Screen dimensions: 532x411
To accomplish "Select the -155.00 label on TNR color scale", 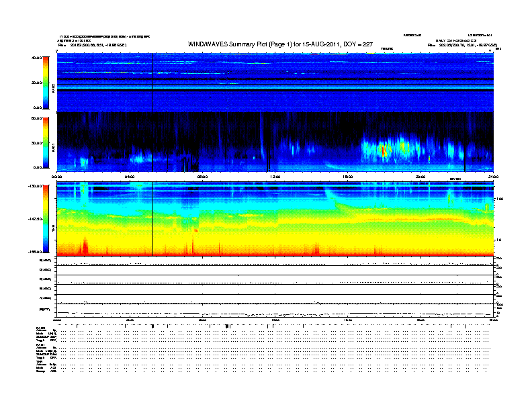I will click(x=35, y=252).
